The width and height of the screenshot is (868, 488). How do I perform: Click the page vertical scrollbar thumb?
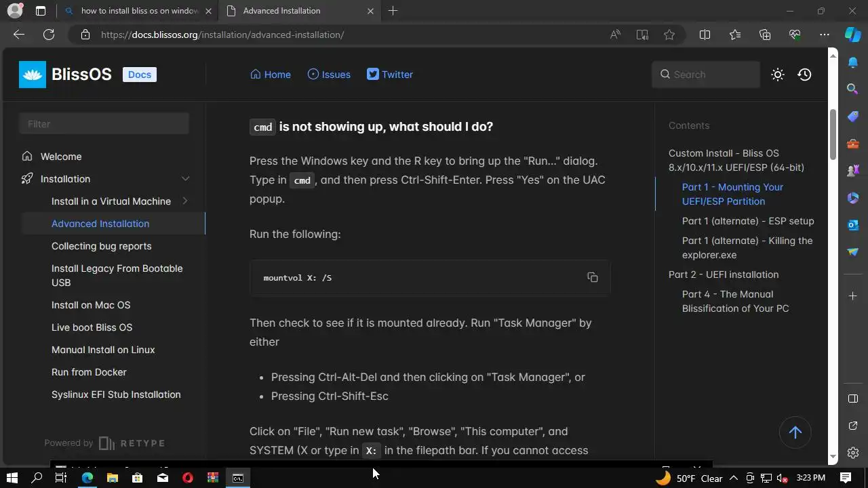point(833,133)
